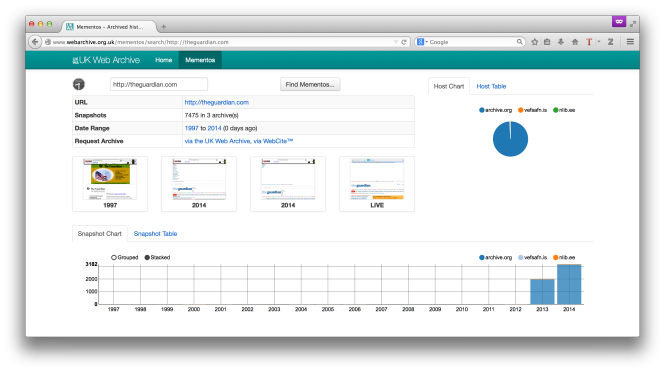Open the downloads arrow icon
This screenshot has height=372, width=665.
561,42
